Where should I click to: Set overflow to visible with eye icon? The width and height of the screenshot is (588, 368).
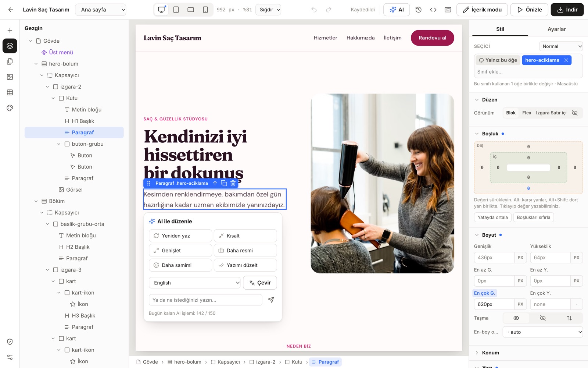click(x=516, y=318)
